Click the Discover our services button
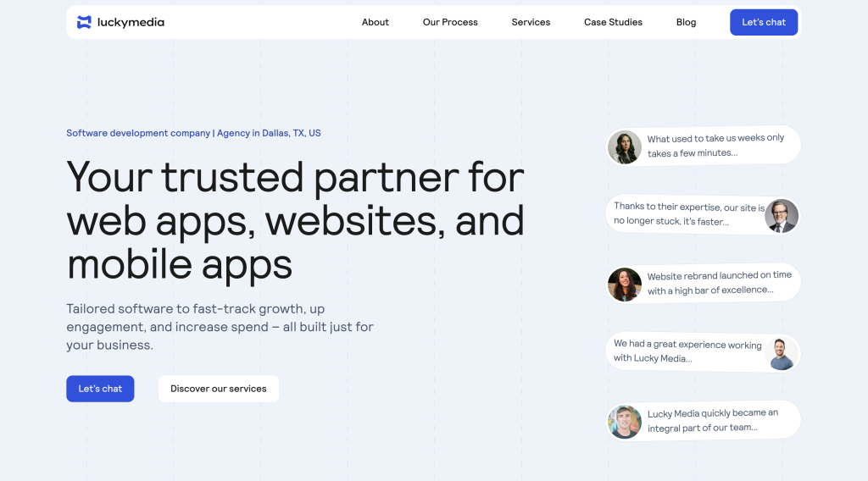The height and width of the screenshot is (481, 868). point(218,389)
